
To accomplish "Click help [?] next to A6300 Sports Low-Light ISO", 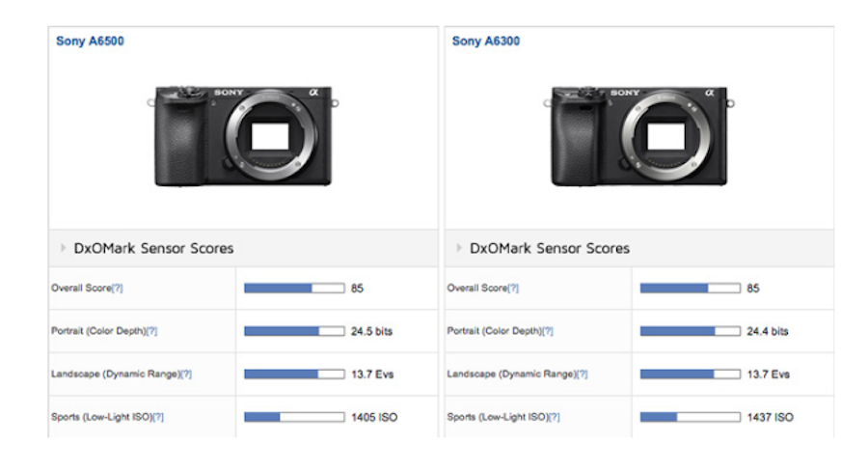I will [x=554, y=417].
